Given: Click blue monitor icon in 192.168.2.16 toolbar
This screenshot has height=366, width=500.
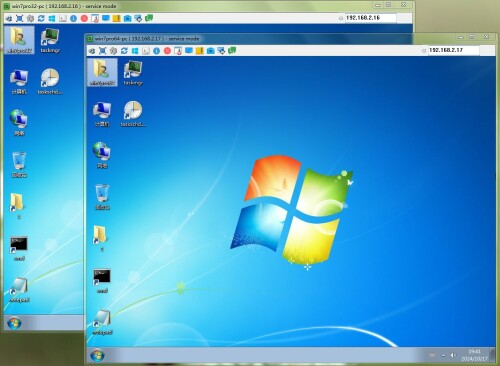Looking at the screenshot, I should click(106, 18).
